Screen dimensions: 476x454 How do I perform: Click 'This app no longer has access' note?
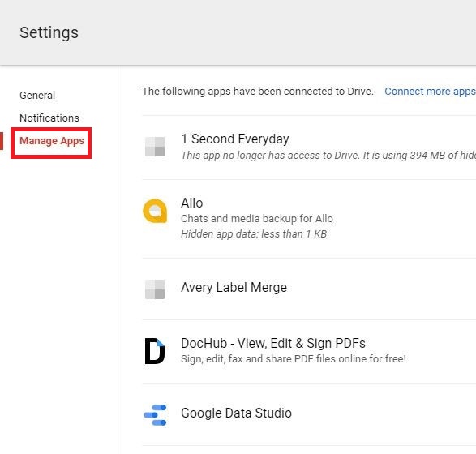[x=328, y=156]
